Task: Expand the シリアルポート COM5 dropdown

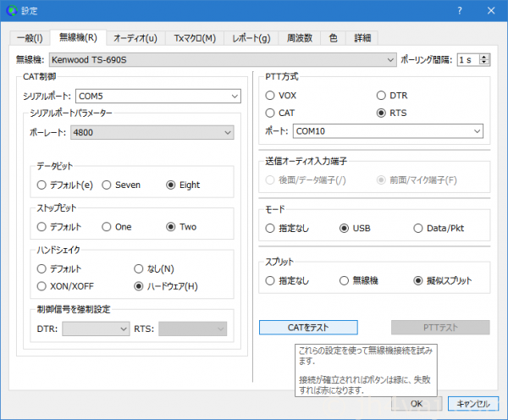Action: (158, 97)
